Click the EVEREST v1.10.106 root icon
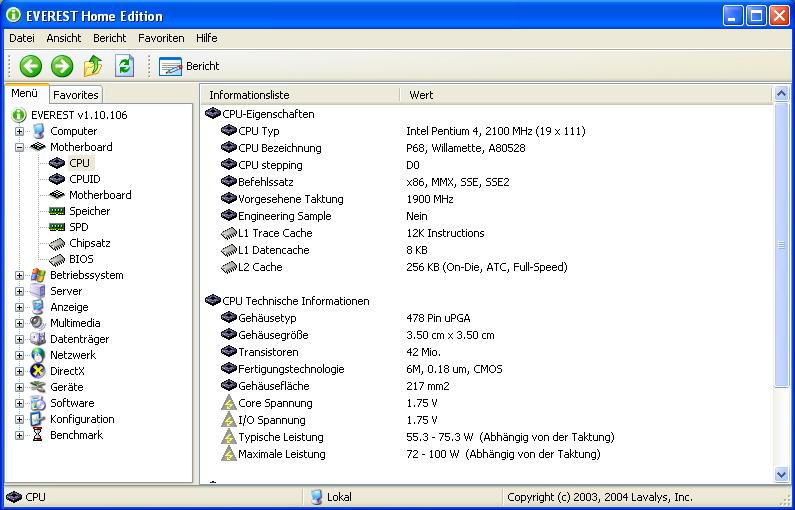The image size is (795, 510). click(19, 115)
